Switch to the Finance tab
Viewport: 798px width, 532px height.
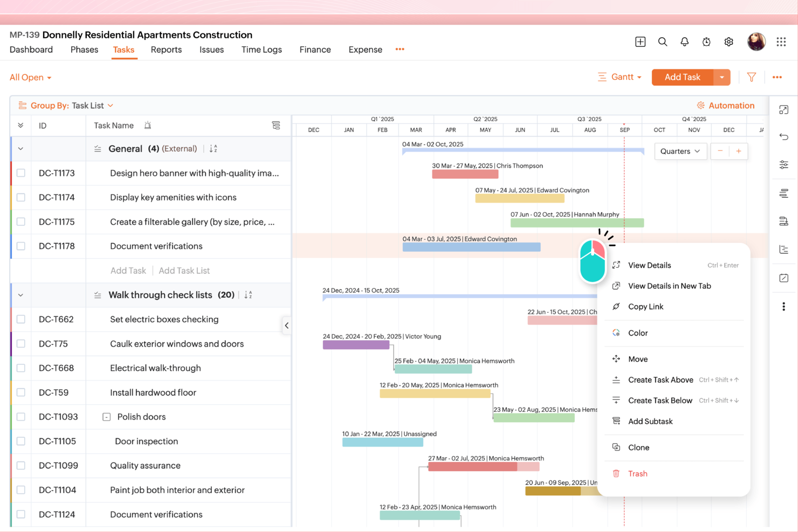pyautogui.click(x=315, y=50)
